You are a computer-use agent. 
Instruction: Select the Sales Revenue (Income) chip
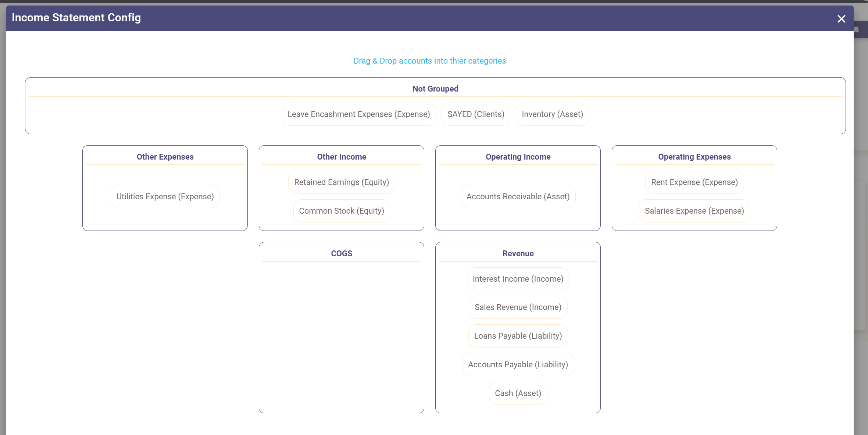pos(518,307)
